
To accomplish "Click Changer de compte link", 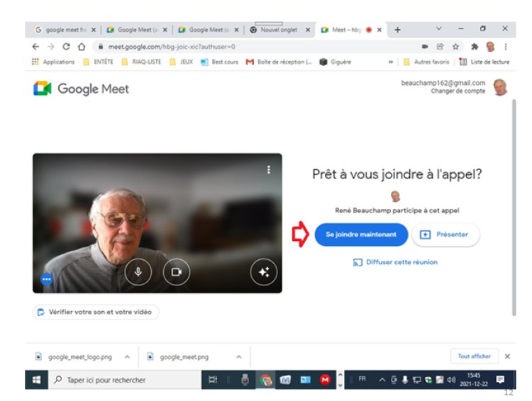I will tap(458, 91).
